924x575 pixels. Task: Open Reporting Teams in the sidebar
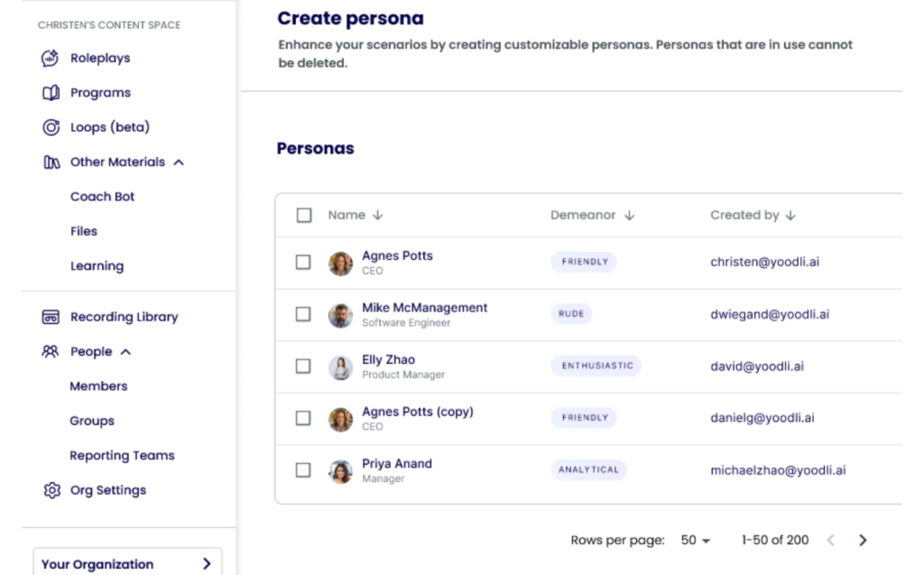tap(122, 456)
